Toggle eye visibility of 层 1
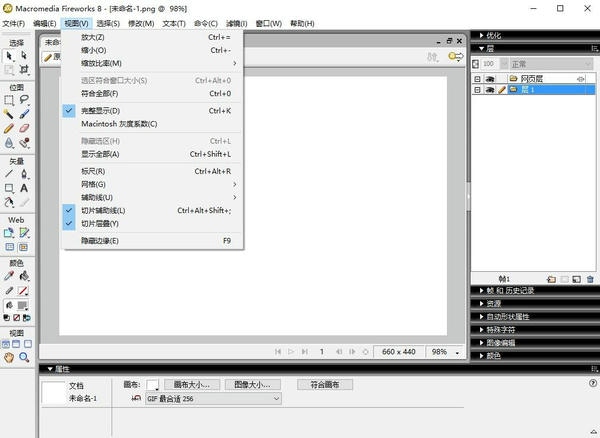 click(x=490, y=90)
